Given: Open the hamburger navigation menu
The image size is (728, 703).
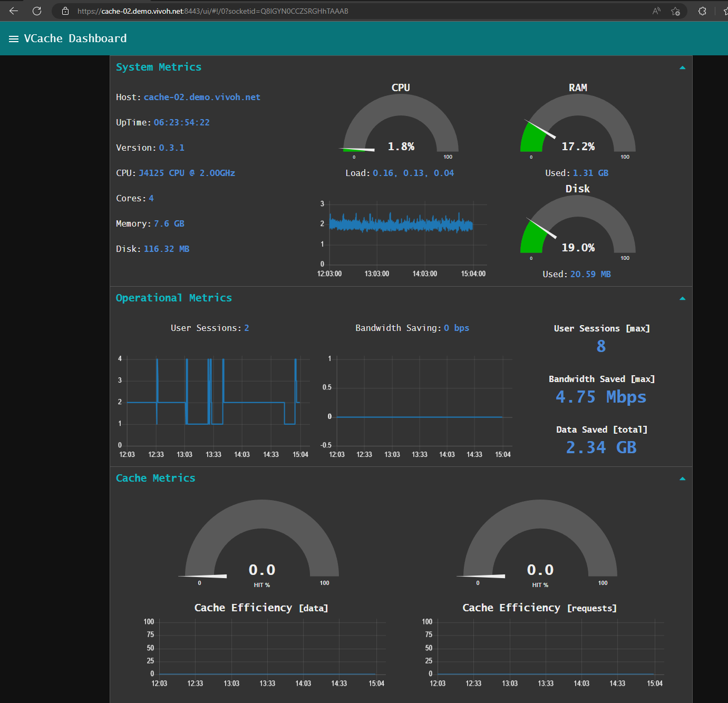Looking at the screenshot, I should coord(13,38).
